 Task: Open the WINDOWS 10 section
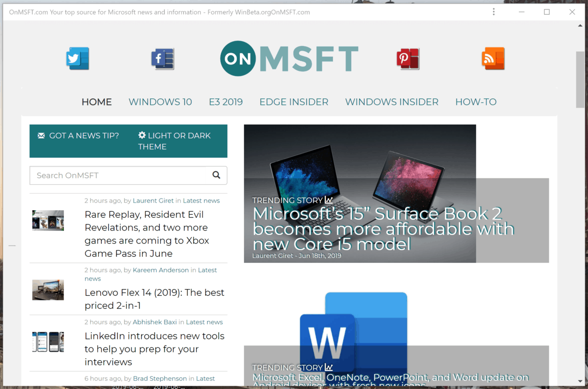pos(160,102)
